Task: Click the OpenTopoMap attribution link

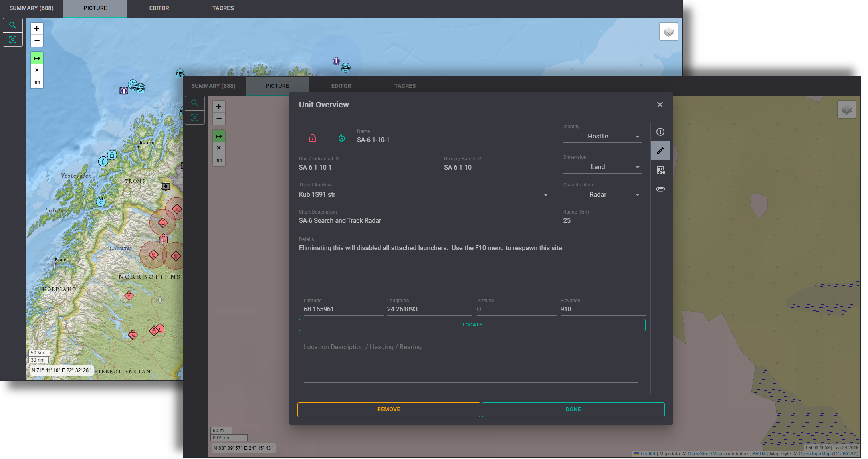Action: (814, 454)
